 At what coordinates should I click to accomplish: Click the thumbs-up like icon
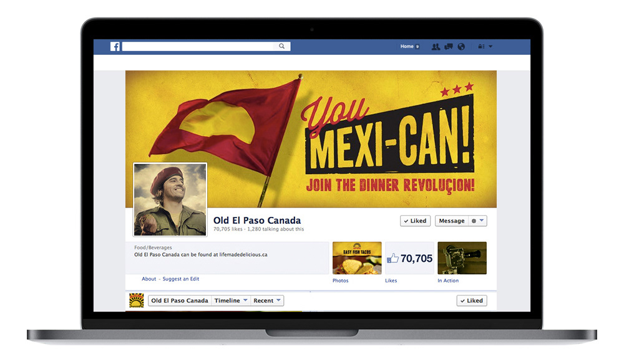392,258
